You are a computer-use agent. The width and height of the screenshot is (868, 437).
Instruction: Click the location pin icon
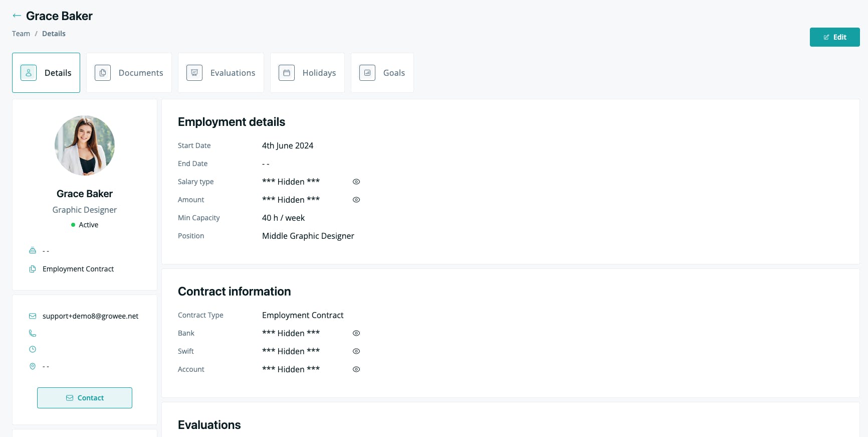(x=33, y=366)
